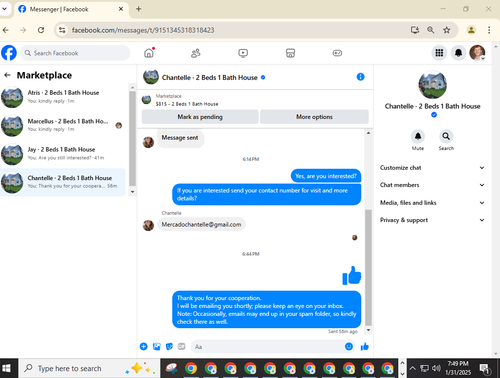The height and width of the screenshot is (378, 500).
Task: Open more actions plus icon in composer
Action: 144,347
